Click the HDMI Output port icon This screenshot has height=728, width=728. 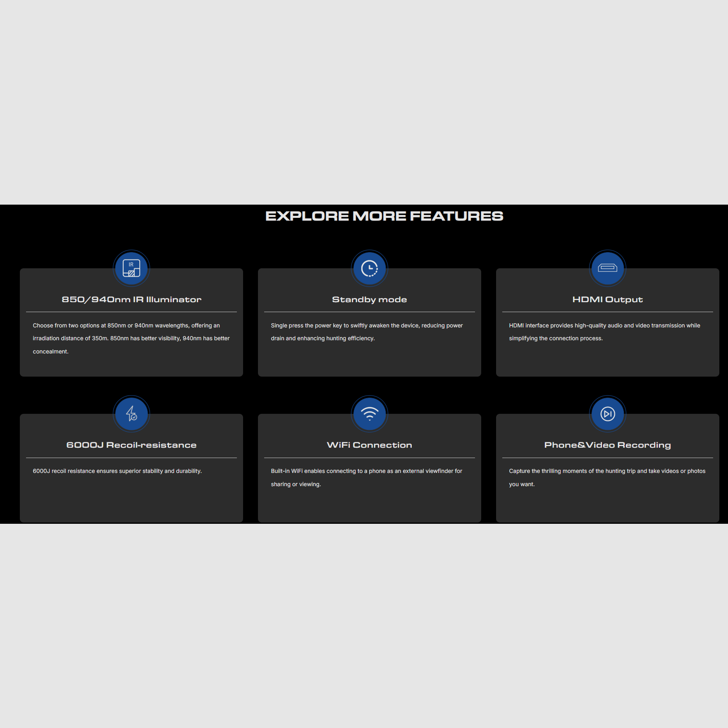click(x=608, y=268)
